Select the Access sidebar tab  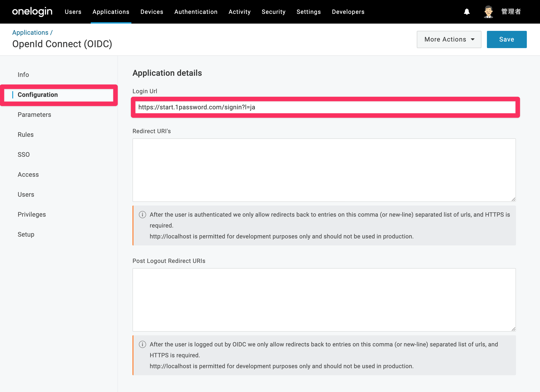28,175
